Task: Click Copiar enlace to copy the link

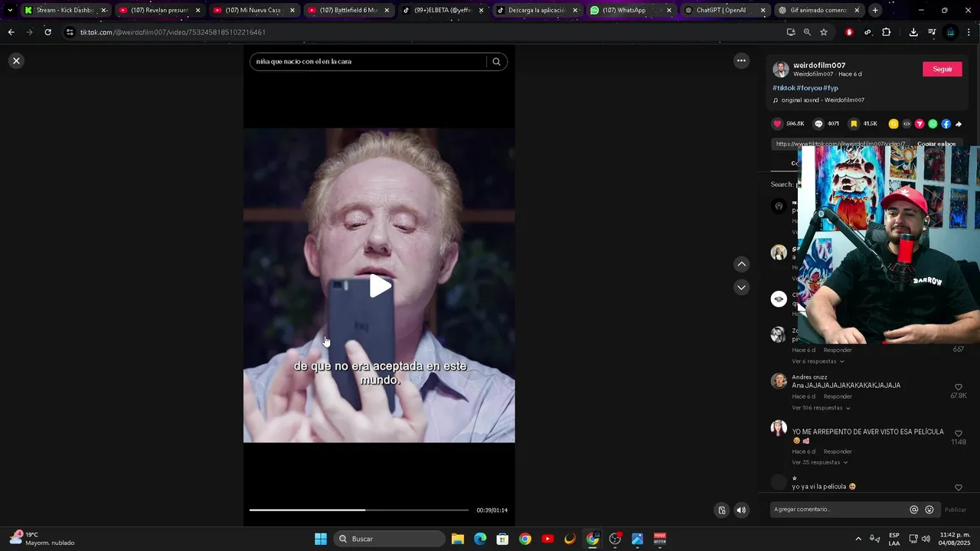Action: (x=936, y=144)
